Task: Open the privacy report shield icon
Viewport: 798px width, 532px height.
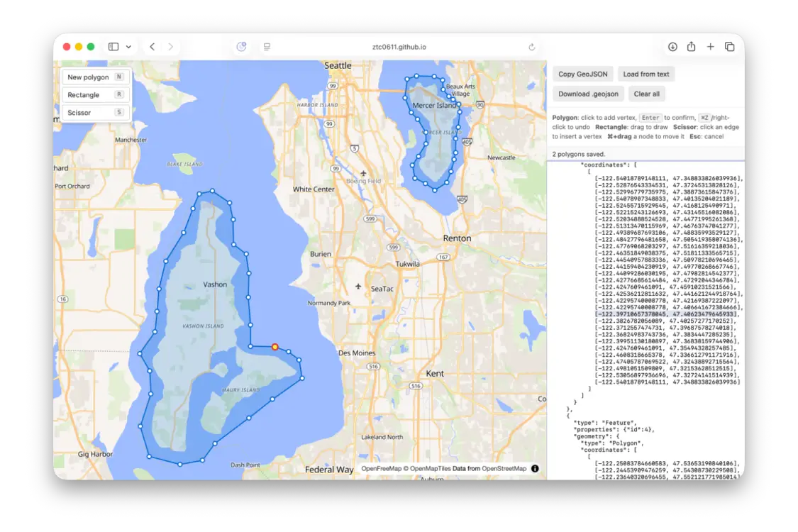Action: coord(241,47)
